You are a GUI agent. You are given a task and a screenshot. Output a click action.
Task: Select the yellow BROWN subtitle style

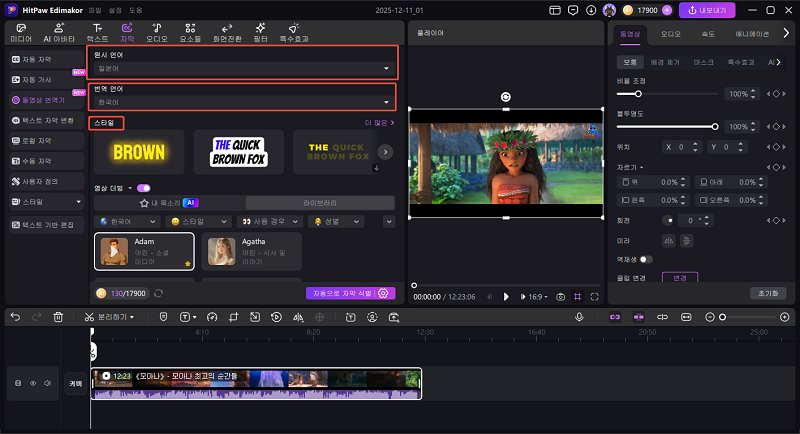(x=139, y=152)
